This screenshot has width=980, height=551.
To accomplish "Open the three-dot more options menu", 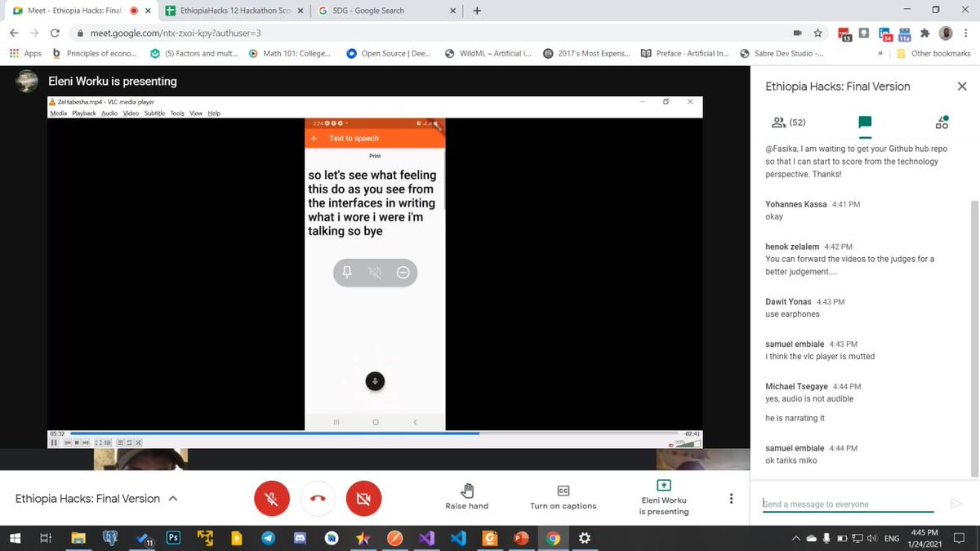I will [x=731, y=499].
